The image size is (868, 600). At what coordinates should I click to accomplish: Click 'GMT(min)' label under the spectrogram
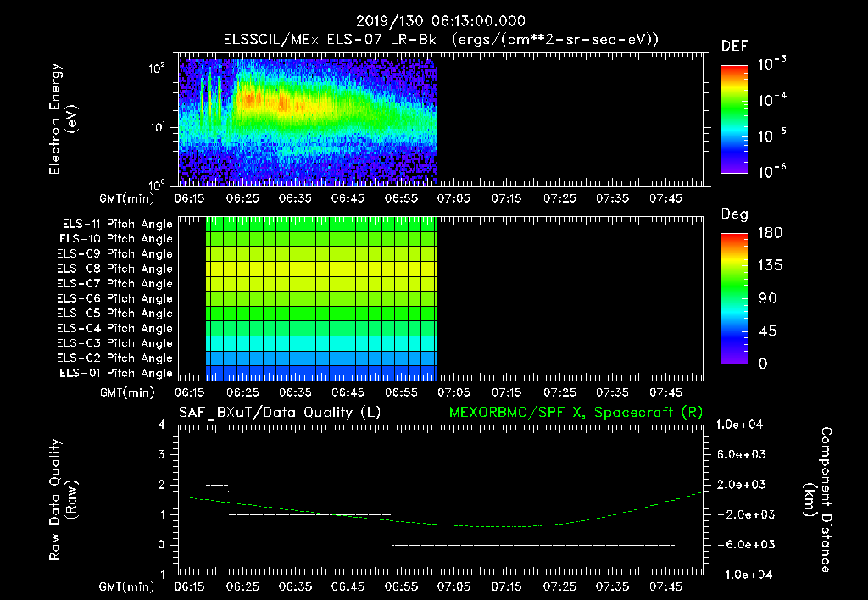click(126, 198)
